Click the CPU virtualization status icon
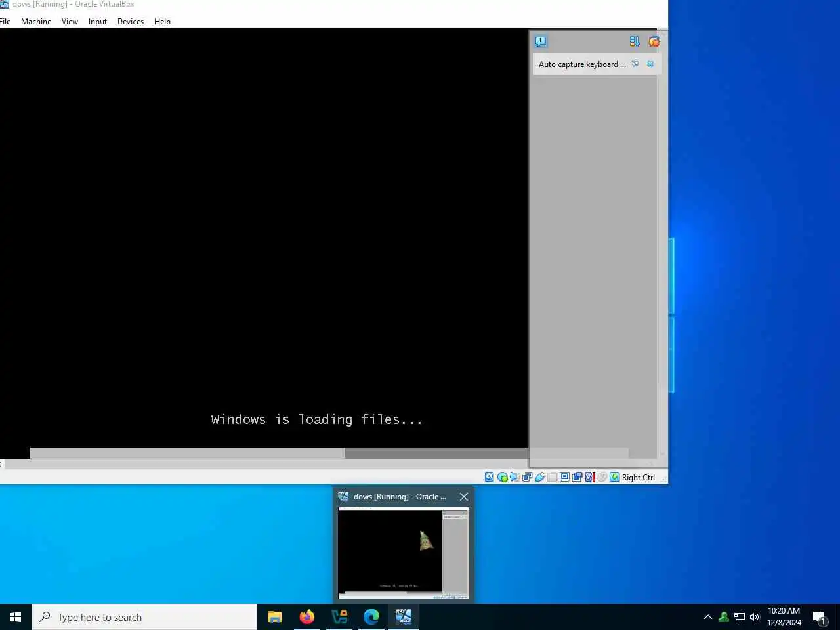The image size is (840, 630). [x=590, y=477]
